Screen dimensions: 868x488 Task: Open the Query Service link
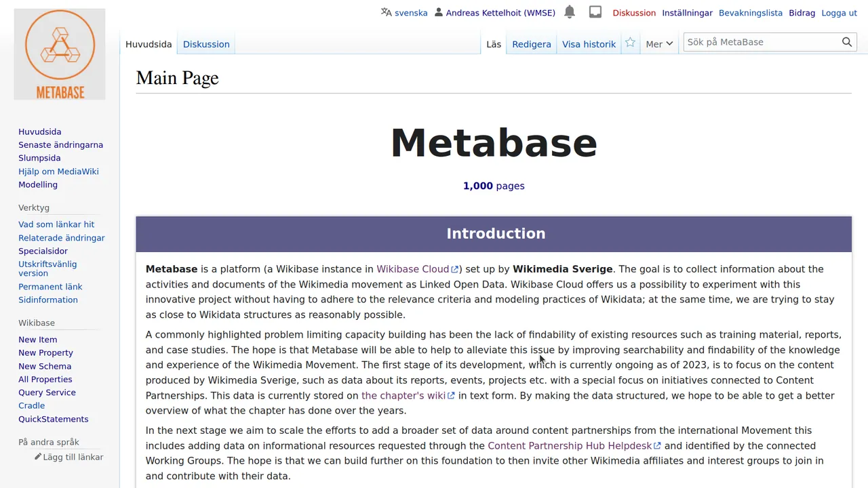[x=47, y=392]
